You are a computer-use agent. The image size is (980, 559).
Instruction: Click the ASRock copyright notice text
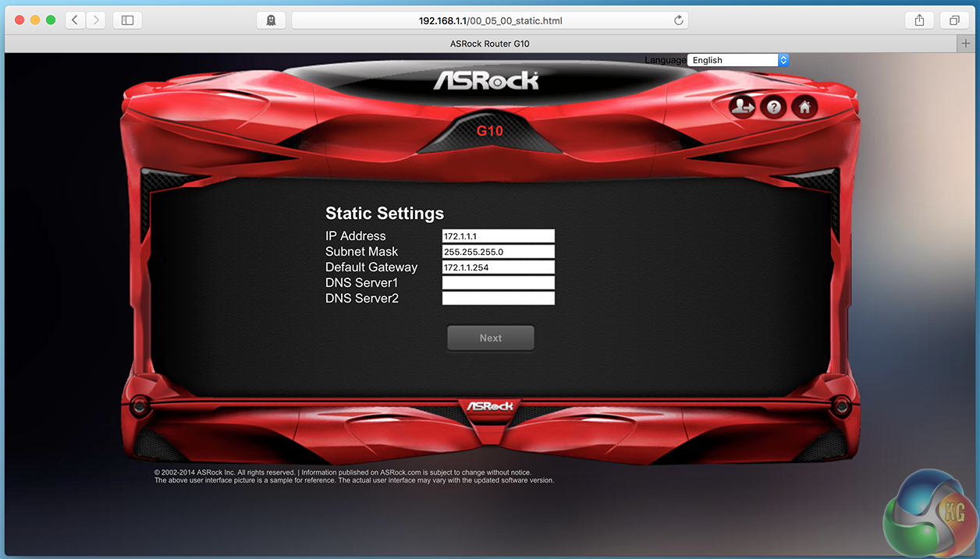tap(354, 476)
